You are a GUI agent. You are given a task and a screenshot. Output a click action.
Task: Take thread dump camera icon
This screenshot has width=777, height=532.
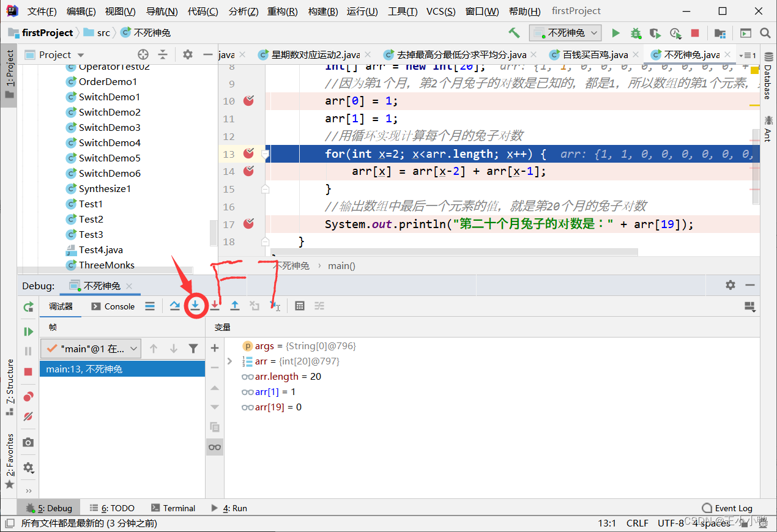(28, 442)
